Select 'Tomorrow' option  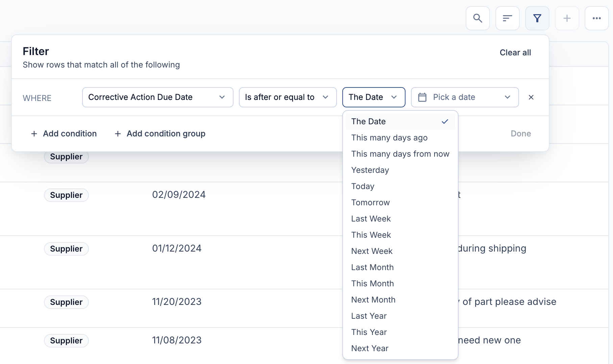click(x=400, y=203)
